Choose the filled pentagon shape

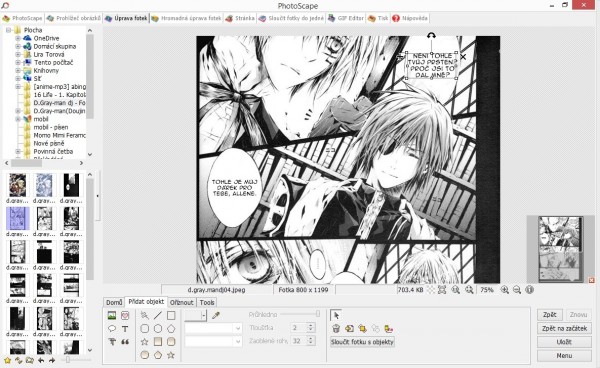tap(158, 355)
